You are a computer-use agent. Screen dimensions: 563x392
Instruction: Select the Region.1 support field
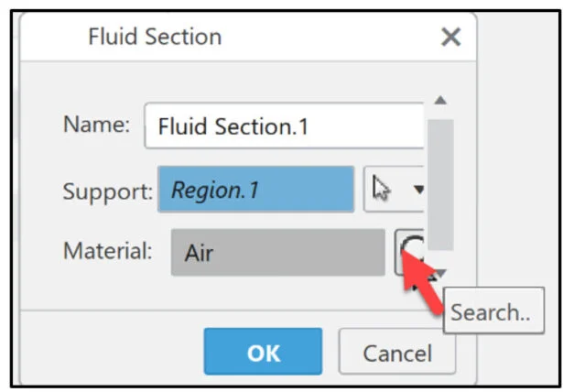[x=255, y=190]
